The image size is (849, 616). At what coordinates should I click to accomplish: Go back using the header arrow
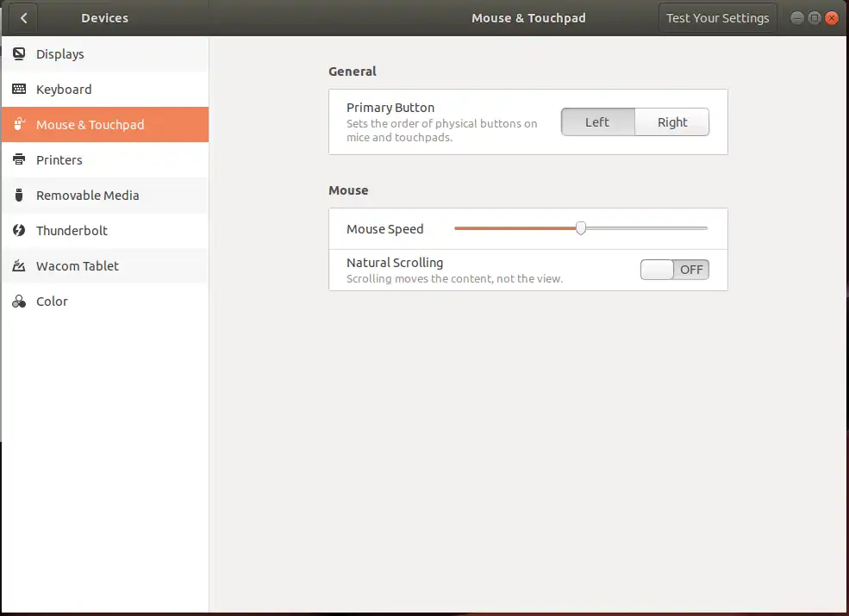point(23,18)
